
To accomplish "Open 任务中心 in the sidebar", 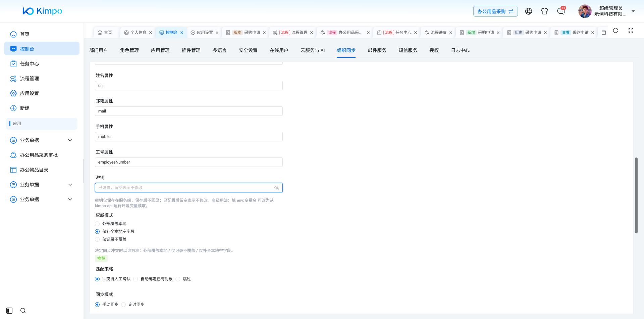I will pos(42,63).
